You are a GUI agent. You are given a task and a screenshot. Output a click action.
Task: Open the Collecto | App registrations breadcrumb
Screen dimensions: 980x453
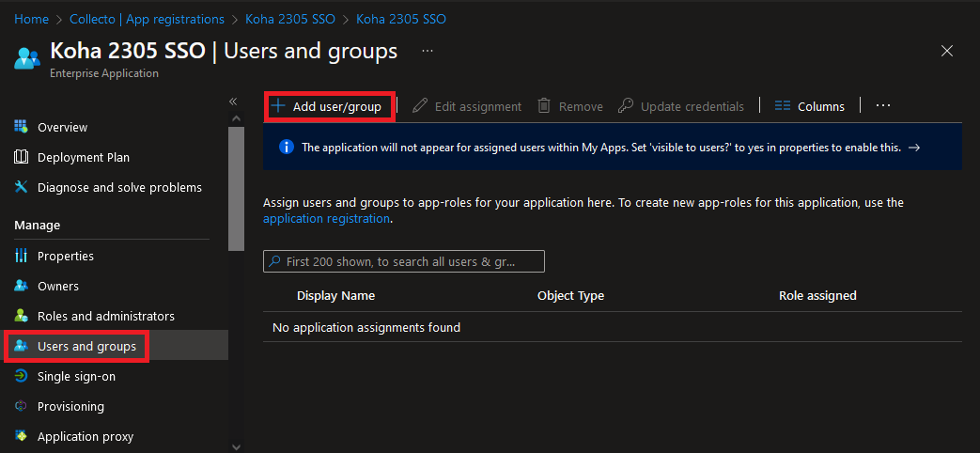(147, 20)
